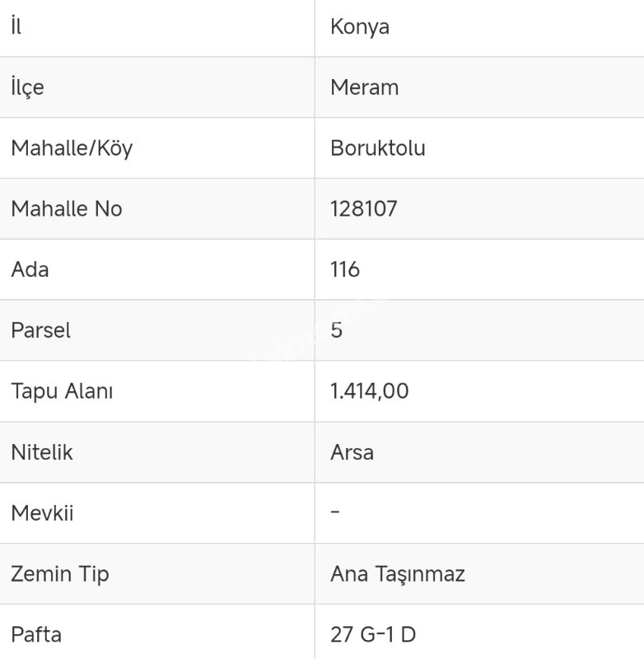Click the Tapu Alanı label
Image resolution: width=644 pixels, height=659 pixels.
coord(62,391)
